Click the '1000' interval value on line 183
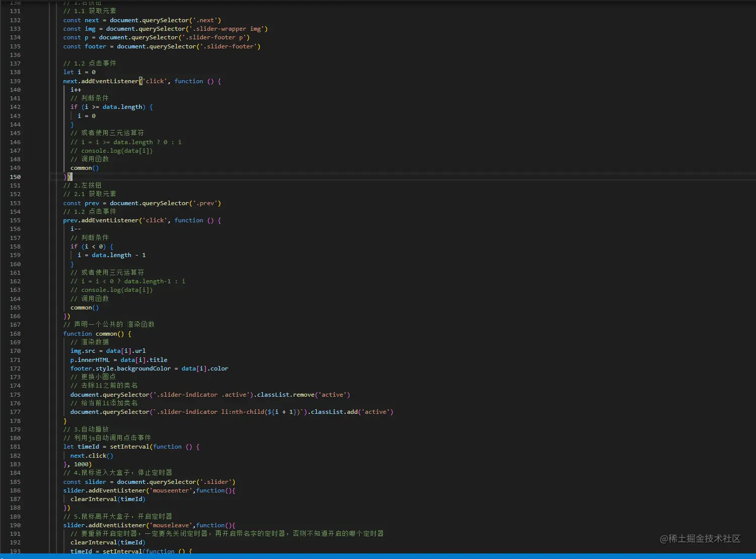This screenshot has width=756, height=559. 81,464
